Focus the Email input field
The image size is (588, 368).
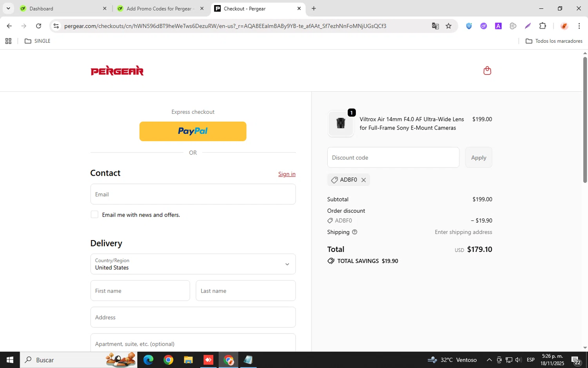pos(193,194)
